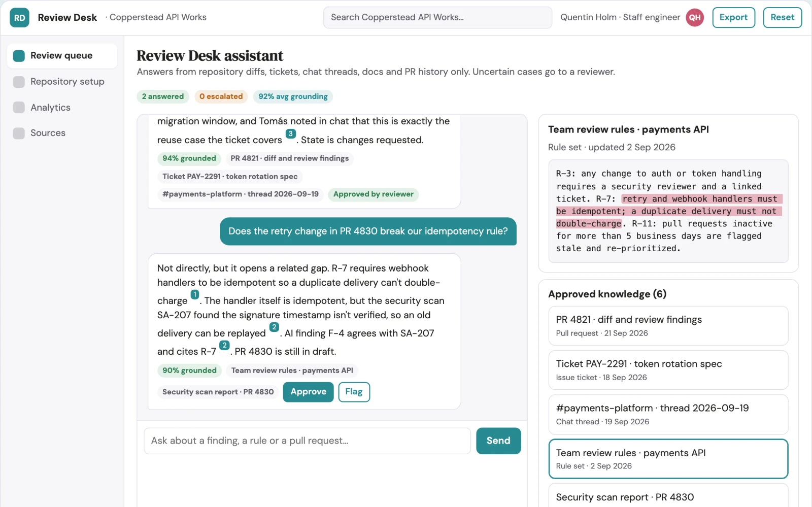Click the Analytics sidebar icon

(19, 108)
